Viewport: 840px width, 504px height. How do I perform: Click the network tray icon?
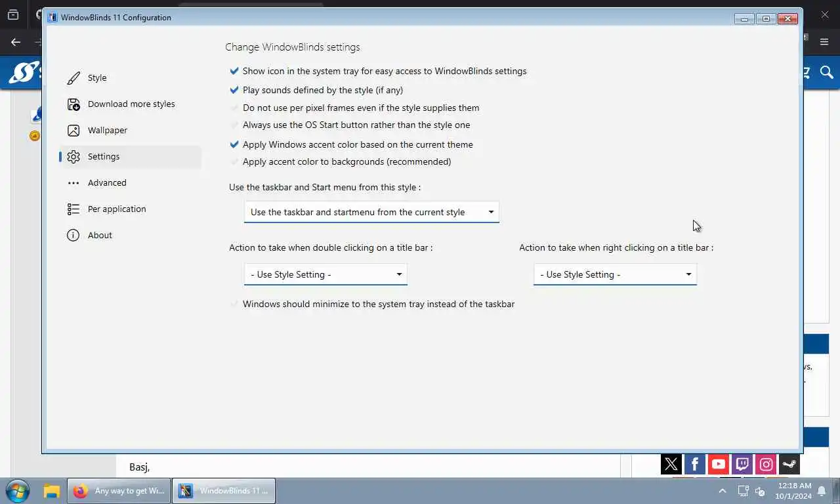743,491
